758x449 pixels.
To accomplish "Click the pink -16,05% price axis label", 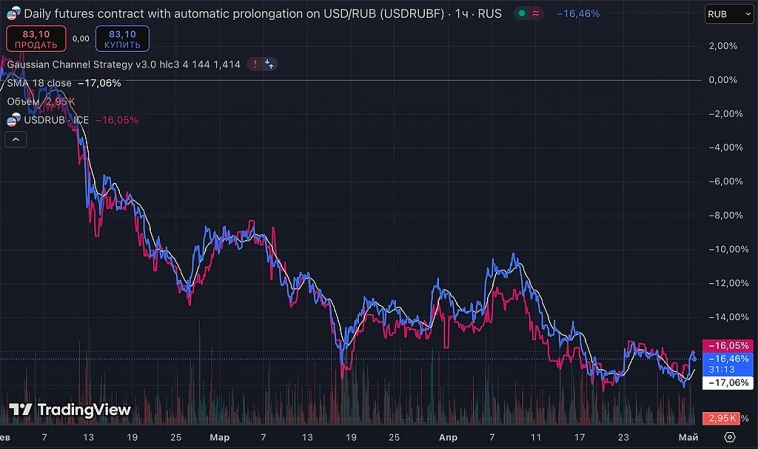I will pyautogui.click(x=727, y=345).
